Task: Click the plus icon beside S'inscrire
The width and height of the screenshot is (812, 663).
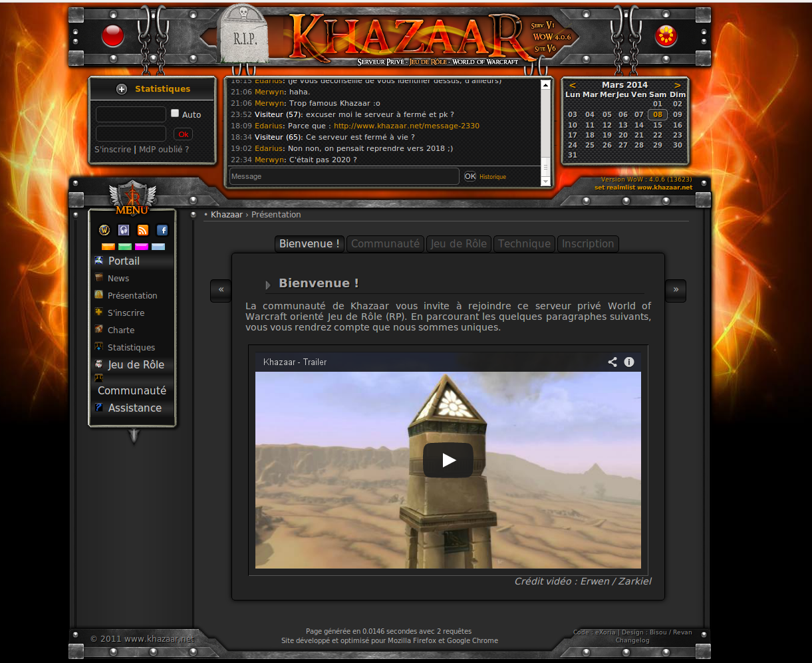Action: [99, 313]
